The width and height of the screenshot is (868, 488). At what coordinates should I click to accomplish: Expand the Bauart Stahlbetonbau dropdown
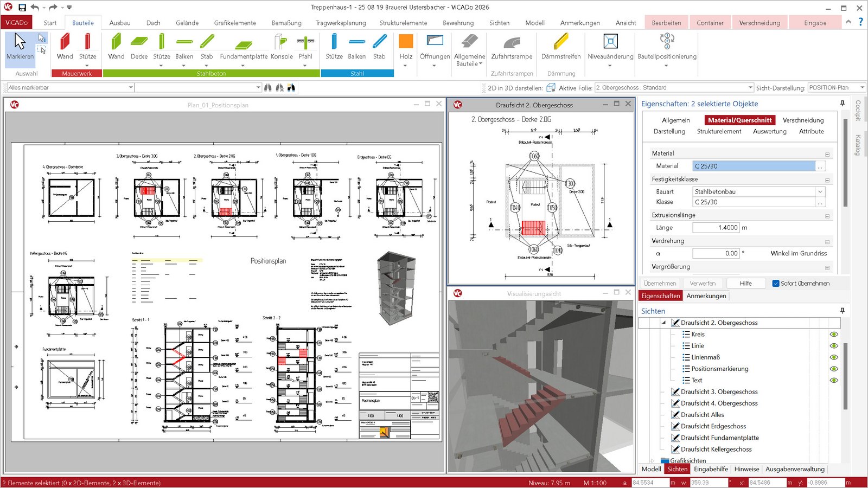click(x=820, y=191)
